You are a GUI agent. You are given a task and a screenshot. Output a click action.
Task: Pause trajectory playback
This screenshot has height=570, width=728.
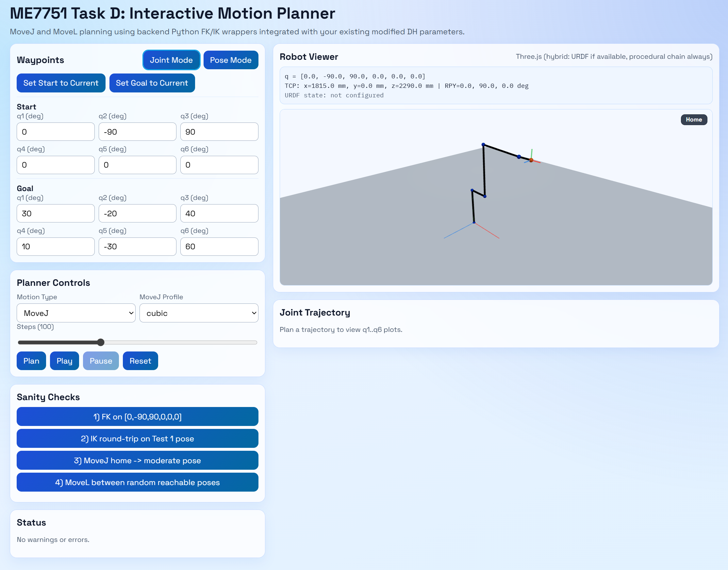click(x=101, y=361)
